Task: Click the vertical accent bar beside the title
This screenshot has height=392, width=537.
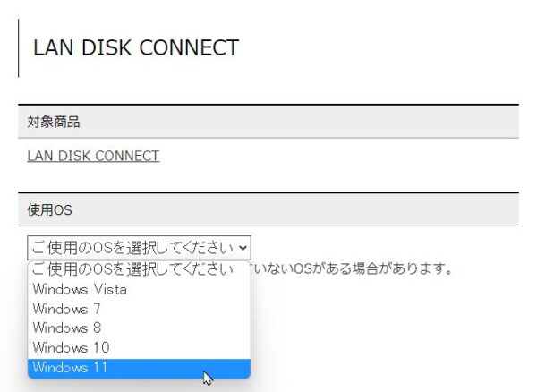Action: (x=19, y=48)
